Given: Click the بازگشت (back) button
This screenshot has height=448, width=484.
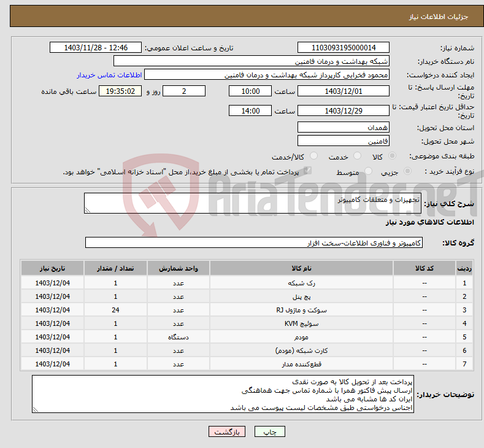Looking at the screenshot, I should point(227,432).
